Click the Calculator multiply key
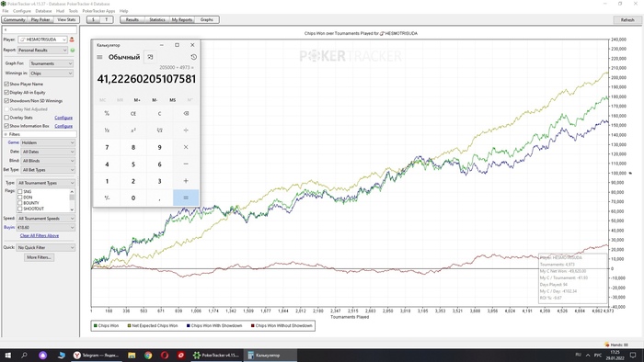This screenshot has height=362, width=644. (186, 147)
